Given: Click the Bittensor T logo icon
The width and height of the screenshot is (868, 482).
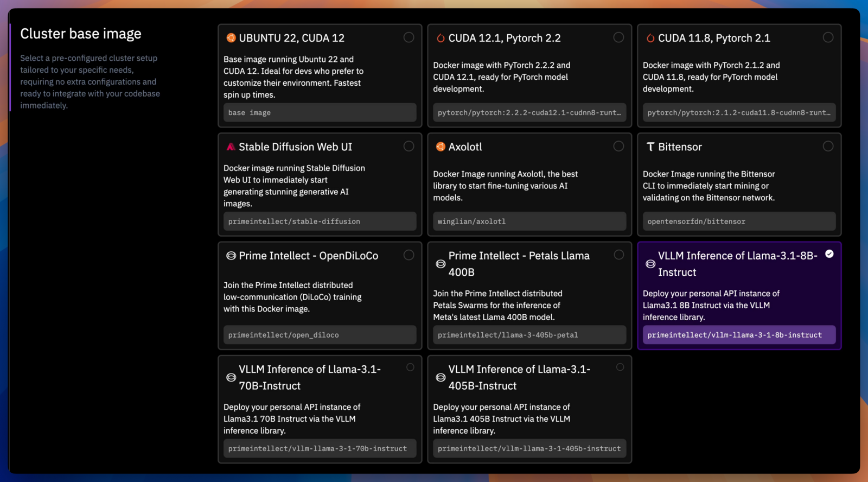Looking at the screenshot, I should tap(650, 147).
